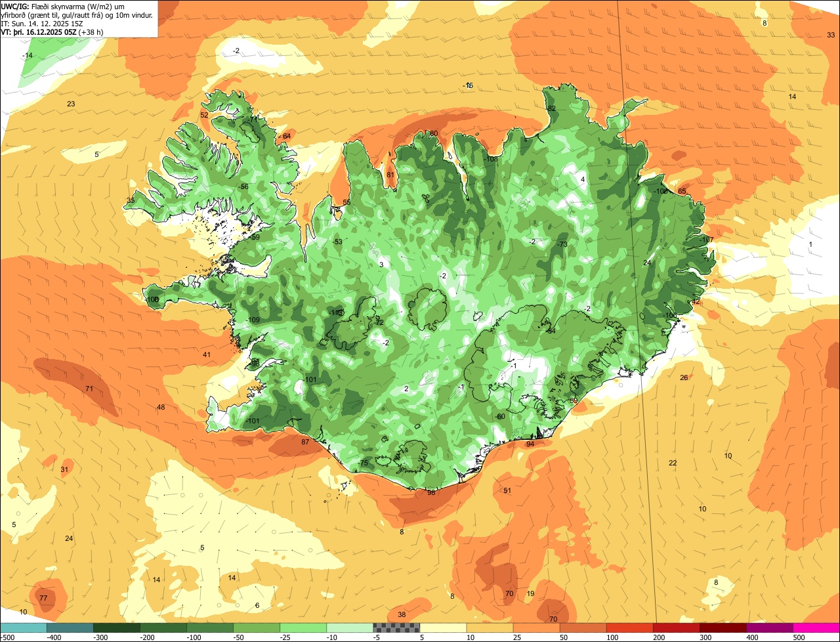840x642 pixels.
Task: Click the map value '72' beside the western glacier outline
Action: click(379, 323)
